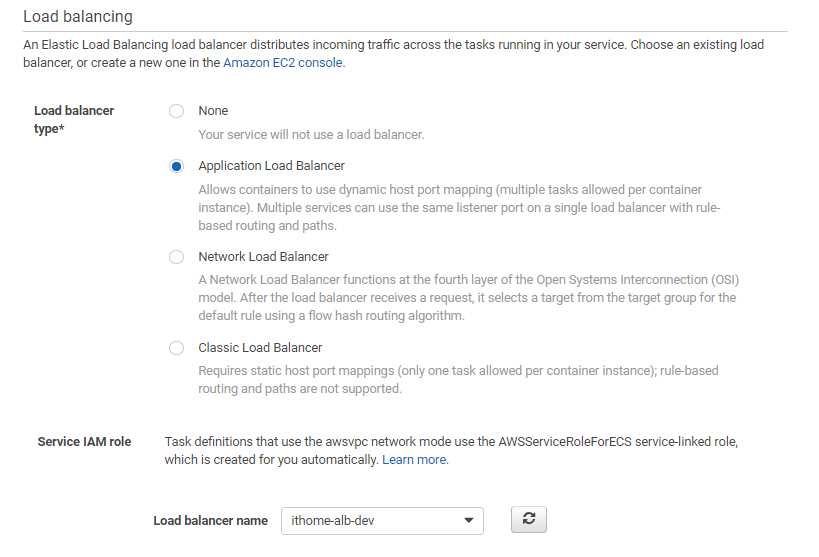
Task: Click the Load balancer name field label
Action: 210,520
